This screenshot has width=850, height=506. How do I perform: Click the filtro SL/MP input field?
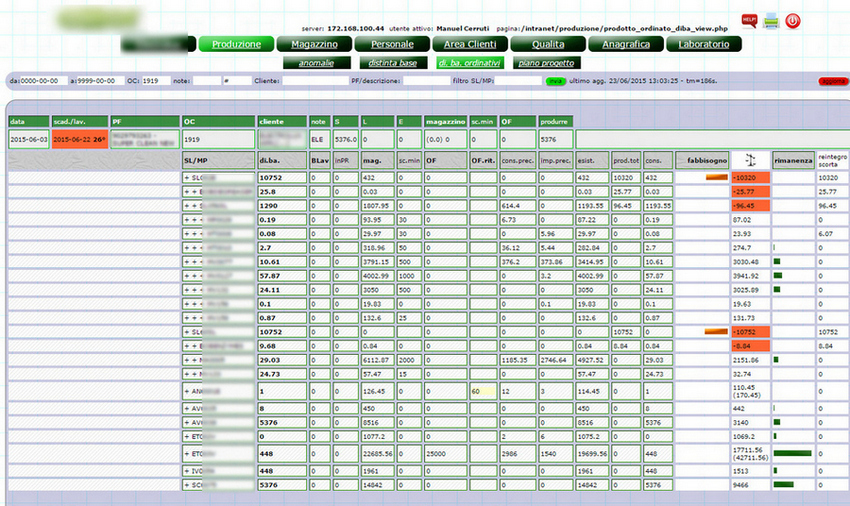point(518,80)
